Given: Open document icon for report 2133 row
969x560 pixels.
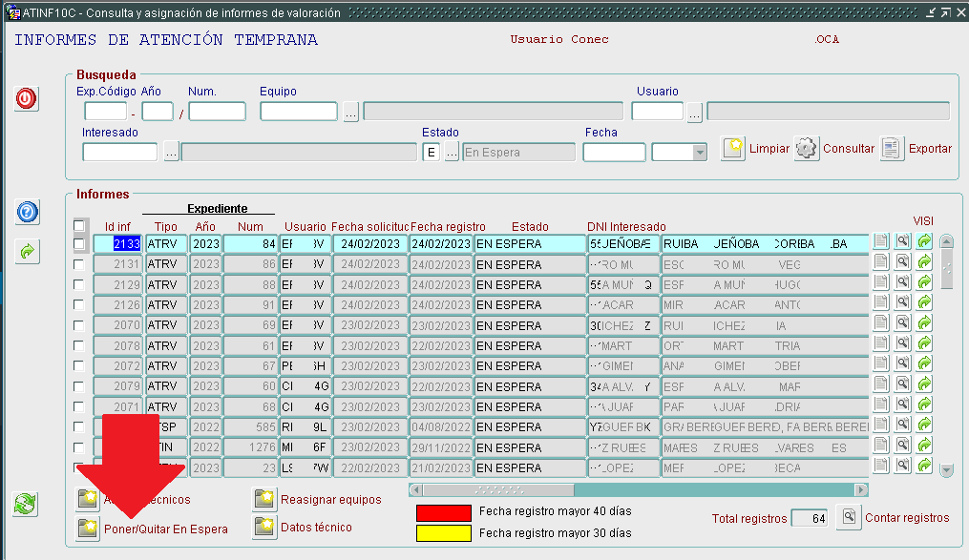Looking at the screenshot, I should 881,243.
